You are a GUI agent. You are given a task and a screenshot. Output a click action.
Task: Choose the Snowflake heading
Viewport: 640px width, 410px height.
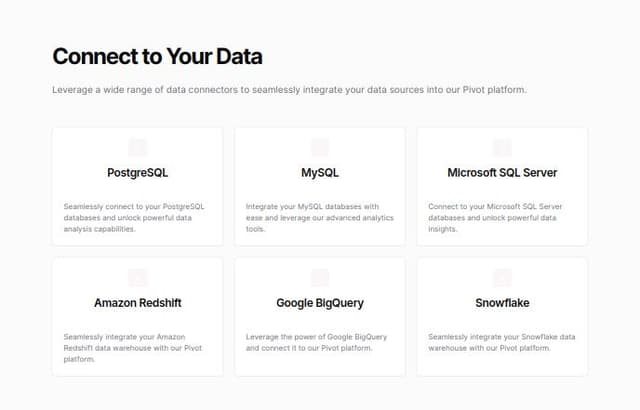point(502,303)
